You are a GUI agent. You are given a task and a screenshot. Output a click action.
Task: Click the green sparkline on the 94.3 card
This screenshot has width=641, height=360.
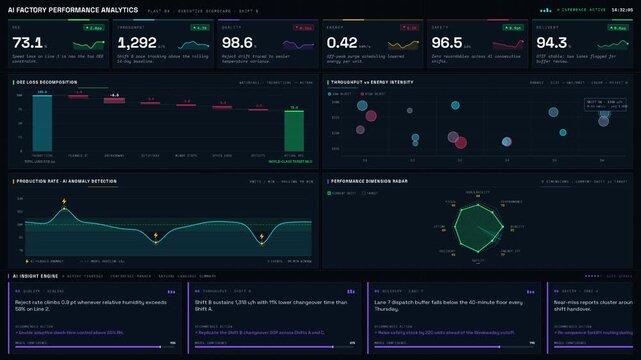(612, 44)
